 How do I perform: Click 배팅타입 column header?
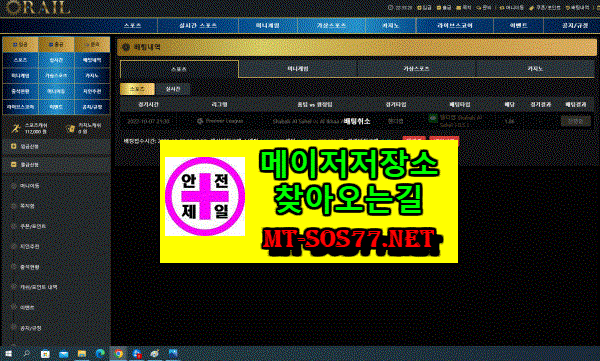point(460,105)
